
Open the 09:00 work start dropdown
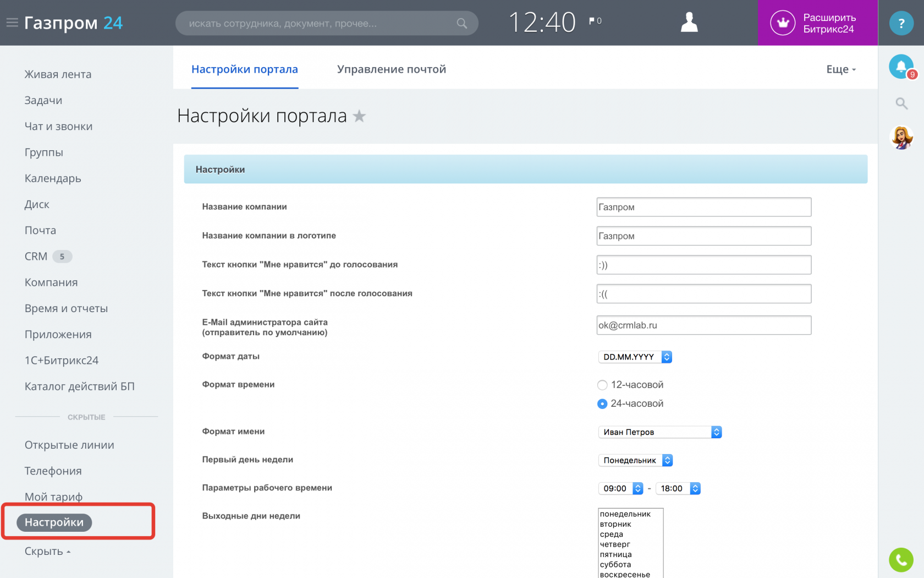(x=620, y=488)
